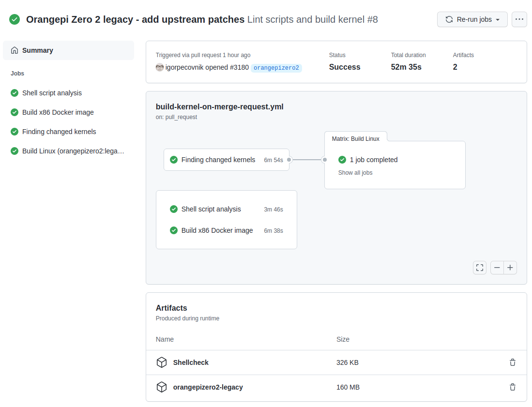This screenshot has width=532, height=407.
Task: Click the green success check beside the title
Action: (15, 19)
